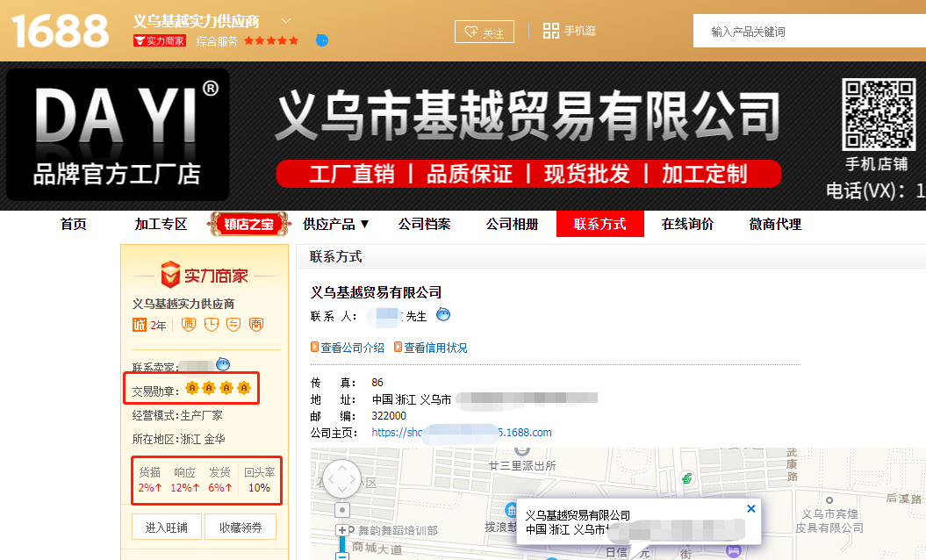
Task: Click the DA YI brand logo banner
Action: [x=118, y=134]
